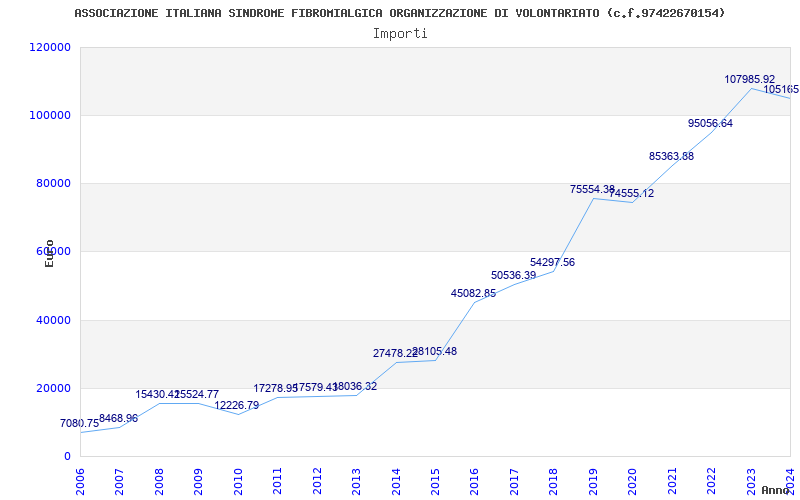The image size is (800, 500).
Task: Click the 45082.85 data label
Action: pyautogui.click(x=473, y=293)
